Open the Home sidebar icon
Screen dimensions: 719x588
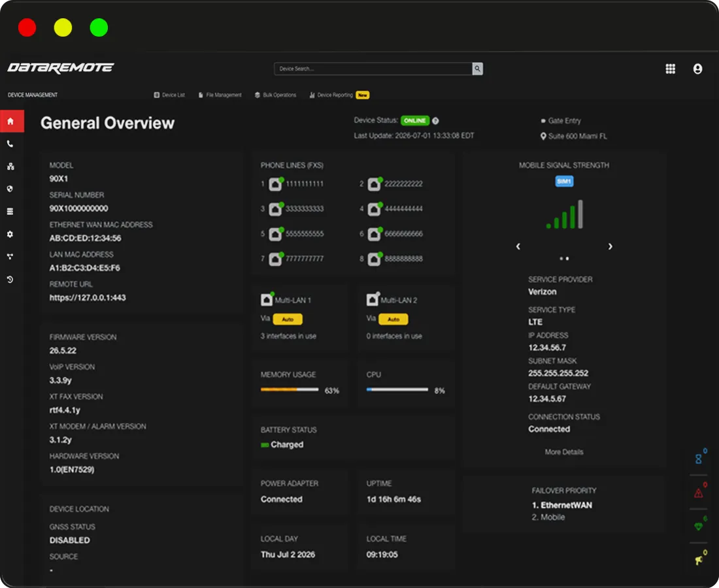pyautogui.click(x=11, y=122)
